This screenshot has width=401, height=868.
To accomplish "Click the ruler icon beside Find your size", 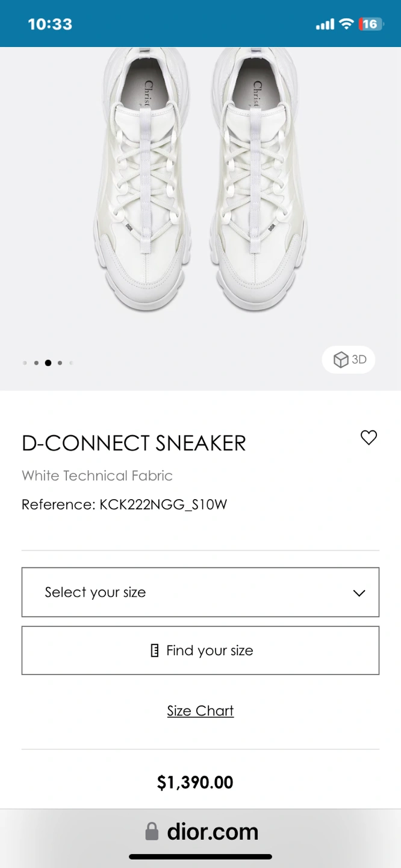I will [155, 650].
